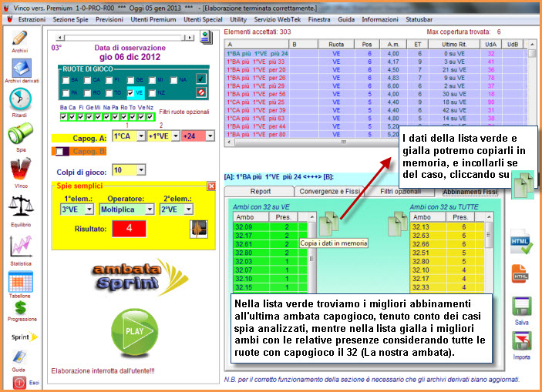Open the +24 value dropdown

[x=210, y=136]
